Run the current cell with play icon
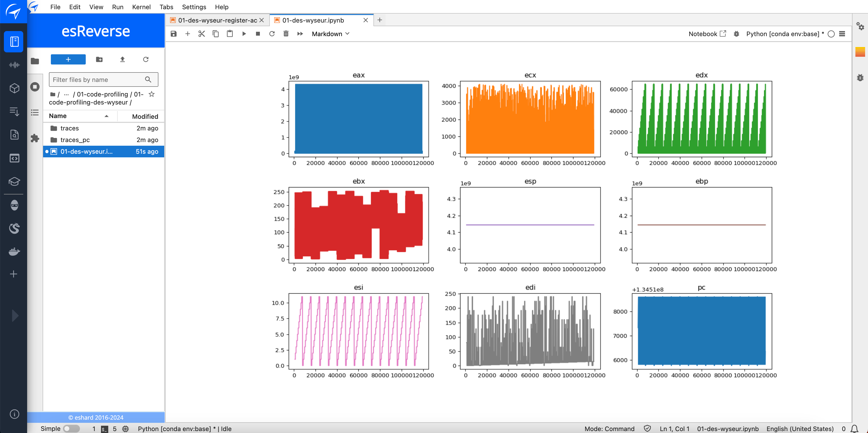Image resolution: width=868 pixels, height=433 pixels. (244, 34)
